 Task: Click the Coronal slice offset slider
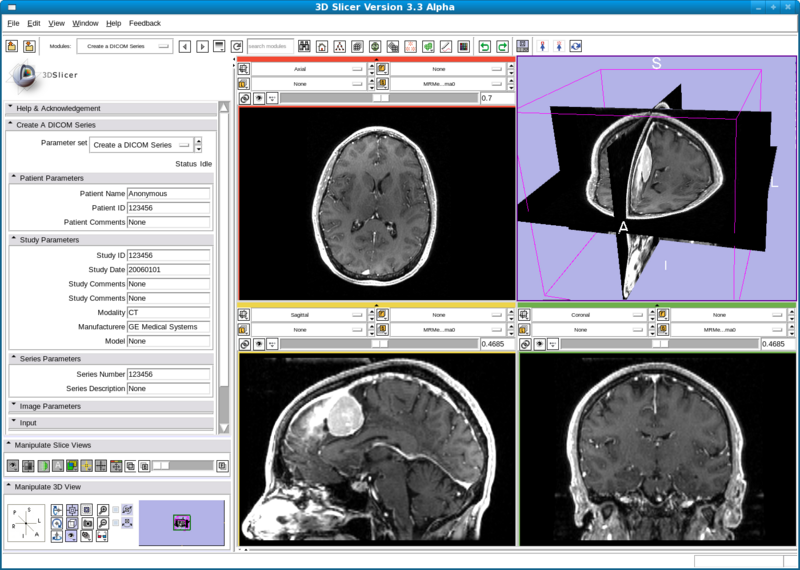pos(659,344)
